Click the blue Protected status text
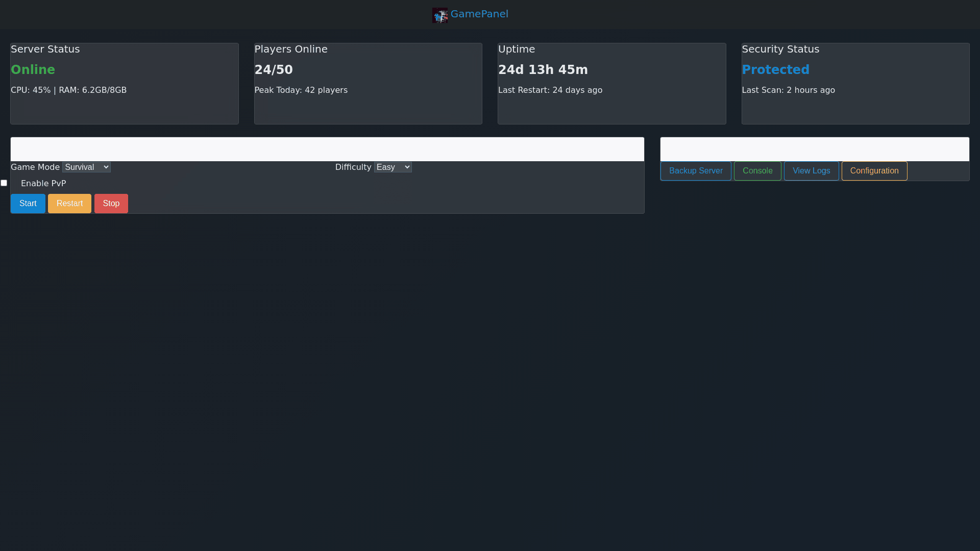Screen dimensions: 980x551 point(775,70)
